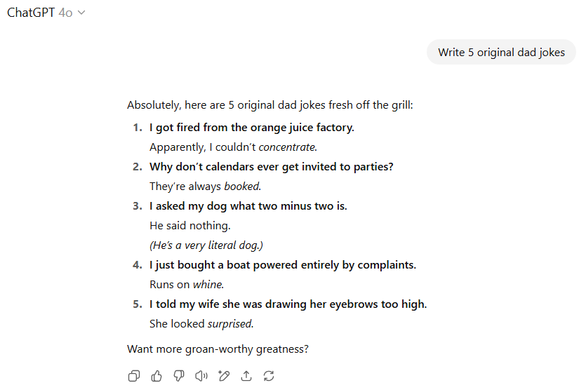Image resolution: width=586 pixels, height=392 pixels.
Task: Click the italic word "concentrate"
Action: click(287, 147)
